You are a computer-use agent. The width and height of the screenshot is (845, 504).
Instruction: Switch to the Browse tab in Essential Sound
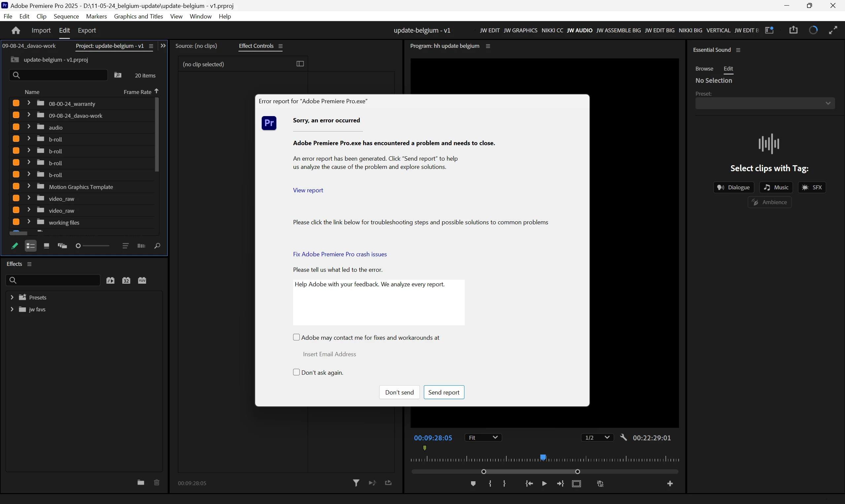(704, 69)
